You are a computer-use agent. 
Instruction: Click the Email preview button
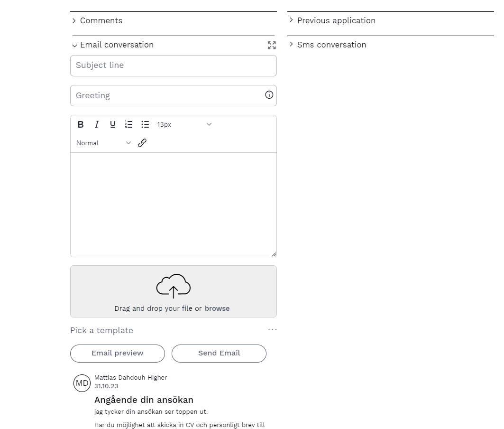[x=118, y=353]
